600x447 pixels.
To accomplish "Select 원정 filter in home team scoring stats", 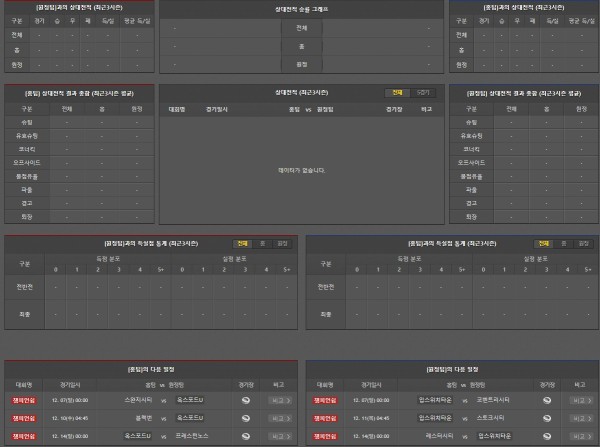I will [x=281, y=243].
